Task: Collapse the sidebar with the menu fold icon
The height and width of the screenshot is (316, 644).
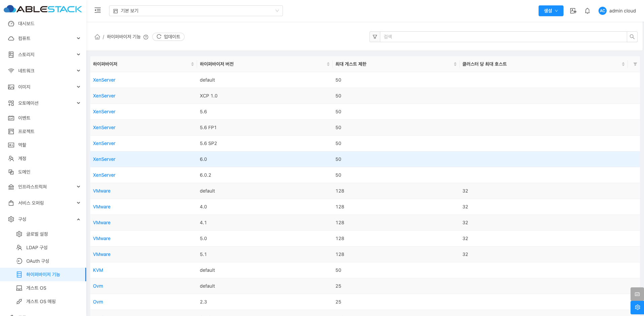Action: pyautogui.click(x=98, y=10)
